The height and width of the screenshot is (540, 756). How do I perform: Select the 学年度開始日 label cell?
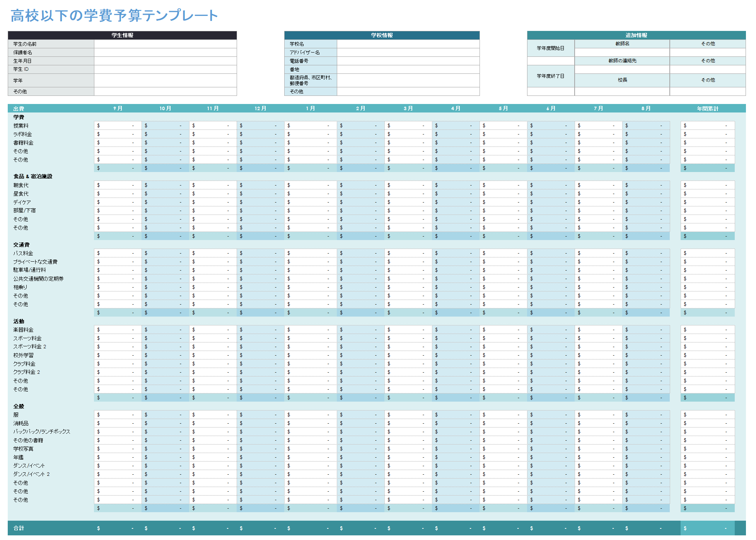click(551, 48)
